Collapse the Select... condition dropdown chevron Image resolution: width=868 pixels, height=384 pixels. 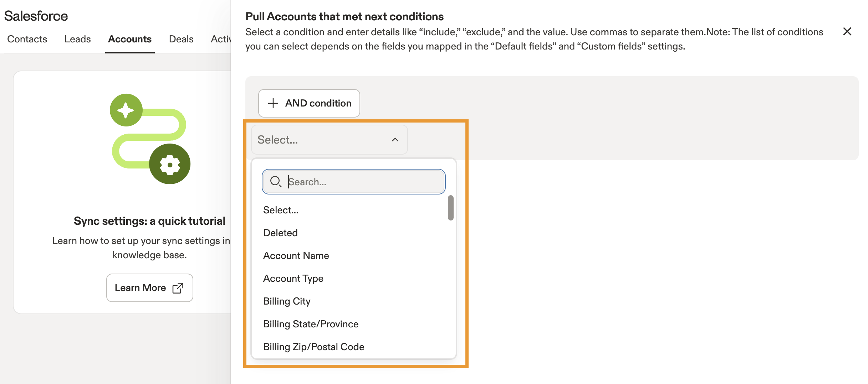tap(395, 140)
